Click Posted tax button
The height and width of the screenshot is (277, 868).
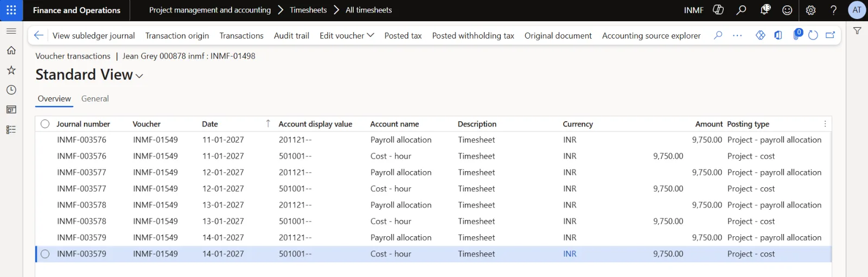coord(403,35)
